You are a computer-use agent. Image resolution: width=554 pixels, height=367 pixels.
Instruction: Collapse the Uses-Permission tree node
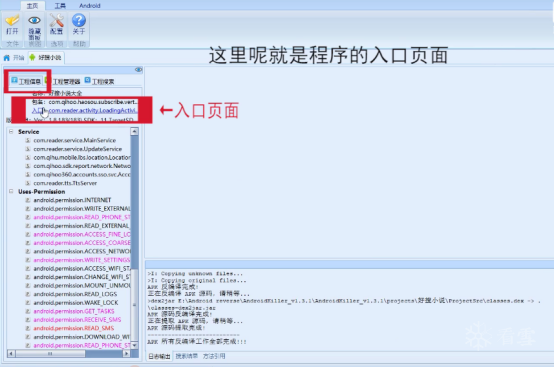click(x=11, y=191)
